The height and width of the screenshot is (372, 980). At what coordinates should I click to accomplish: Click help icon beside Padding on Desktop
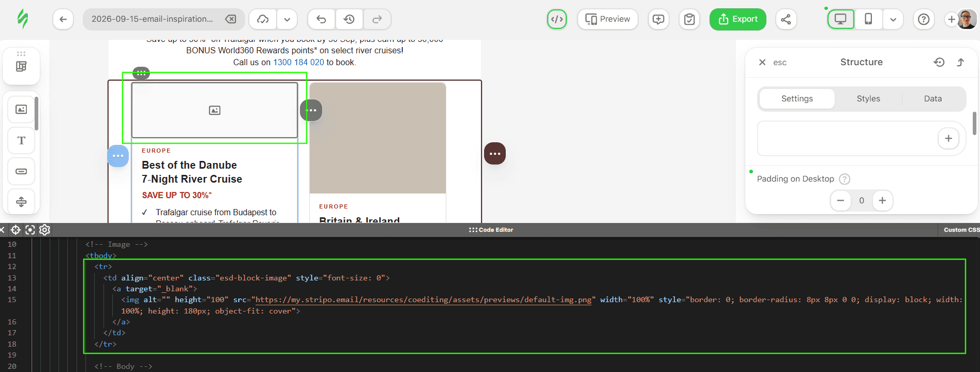click(845, 179)
